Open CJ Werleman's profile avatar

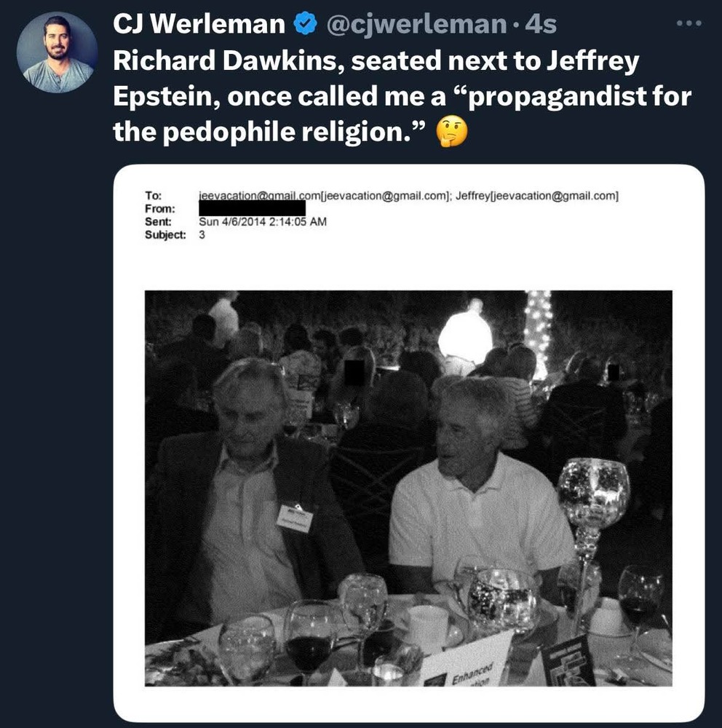tap(56, 53)
